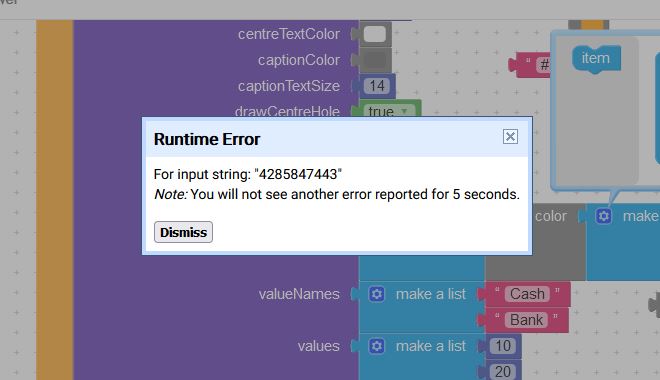Select the item variable block

coord(596,58)
